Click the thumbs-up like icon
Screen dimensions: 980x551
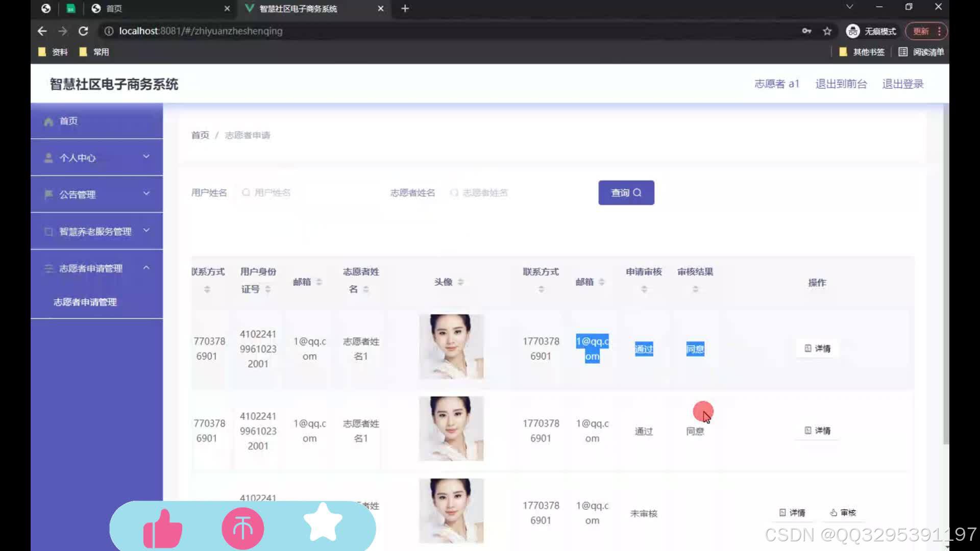(163, 529)
